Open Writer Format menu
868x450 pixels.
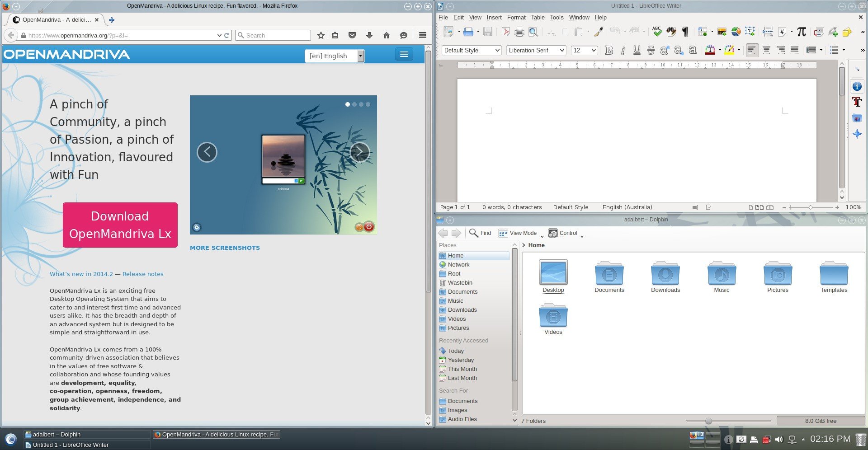tap(516, 17)
